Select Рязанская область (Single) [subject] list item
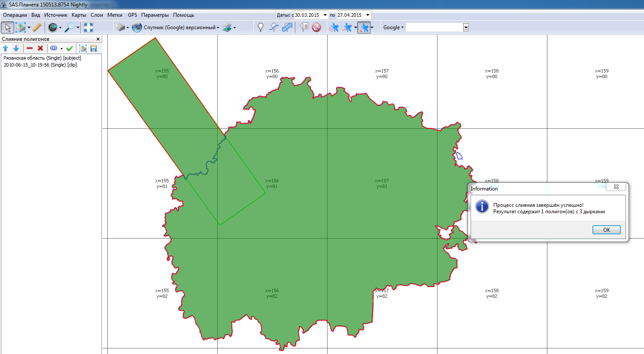The image size is (644, 354). 42,58
